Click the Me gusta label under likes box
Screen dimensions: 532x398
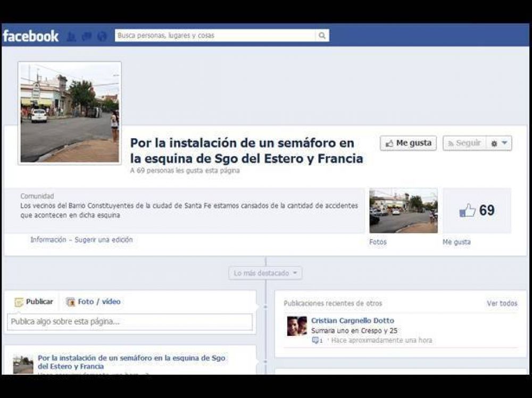tap(456, 242)
